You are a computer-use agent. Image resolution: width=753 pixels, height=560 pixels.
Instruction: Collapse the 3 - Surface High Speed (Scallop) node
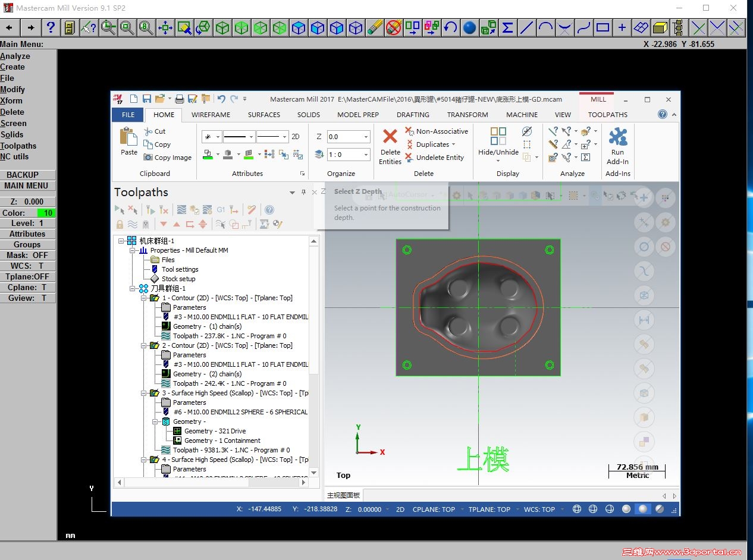pyautogui.click(x=144, y=393)
